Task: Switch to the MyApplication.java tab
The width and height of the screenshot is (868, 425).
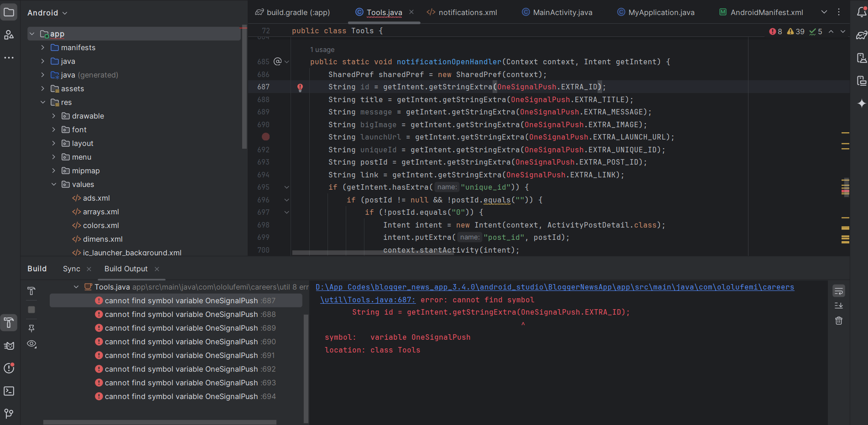Action: (x=656, y=12)
